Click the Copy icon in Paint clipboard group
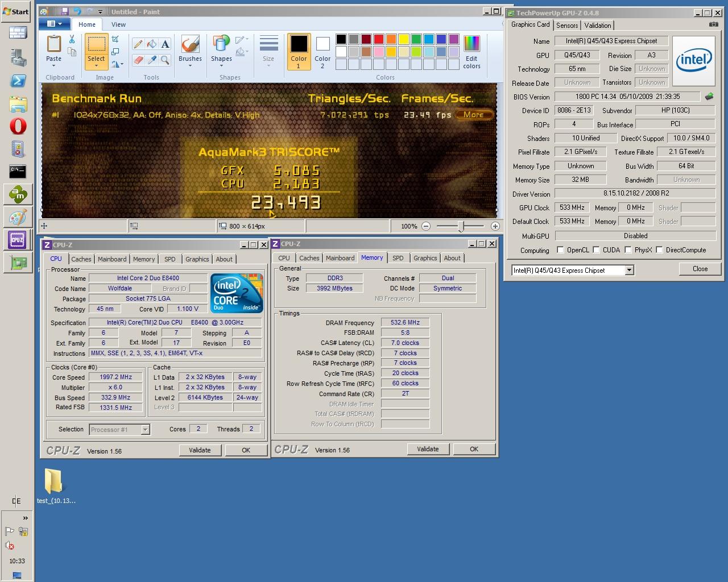This screenshot has width=728, height=582. 72,52
